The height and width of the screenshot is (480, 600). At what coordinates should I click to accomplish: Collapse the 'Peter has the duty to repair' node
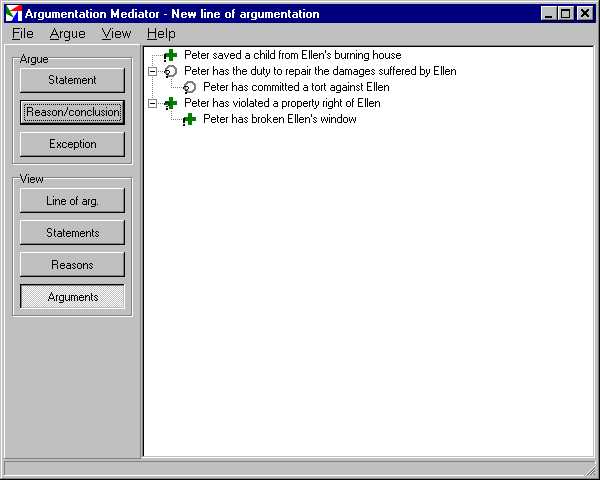[152, 71]
